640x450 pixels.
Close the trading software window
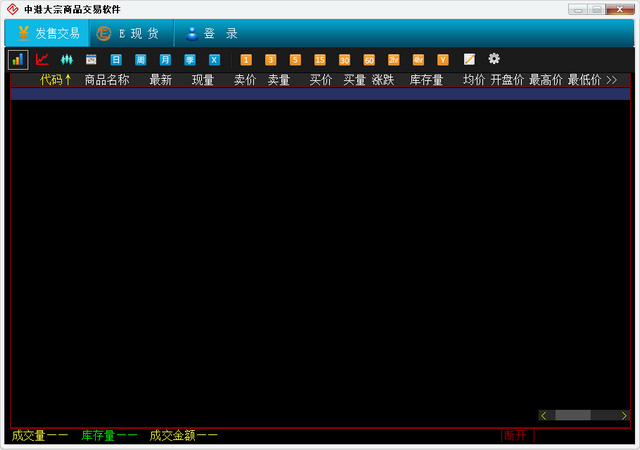click(620, 9)
